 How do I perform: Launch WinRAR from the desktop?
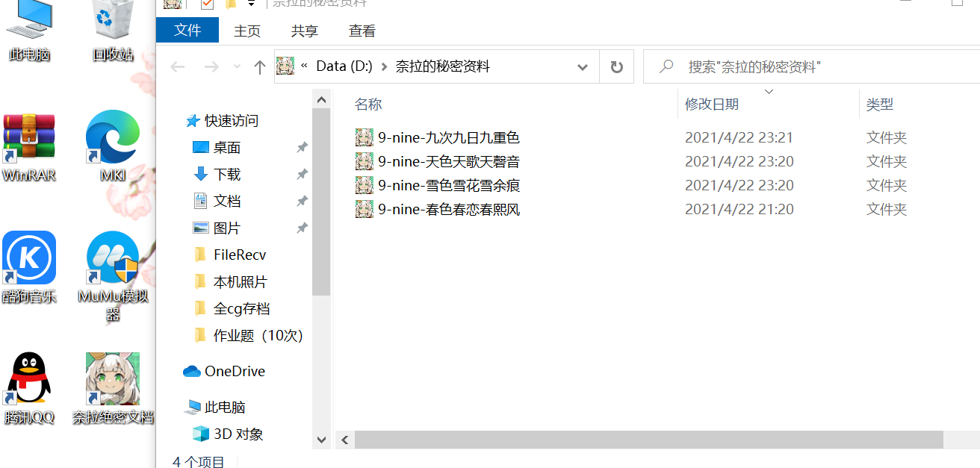(29, 148)
